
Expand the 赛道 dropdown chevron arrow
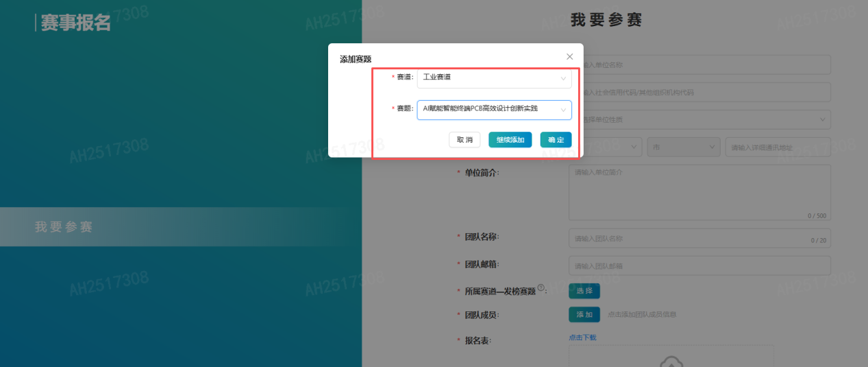coord(563,78)
